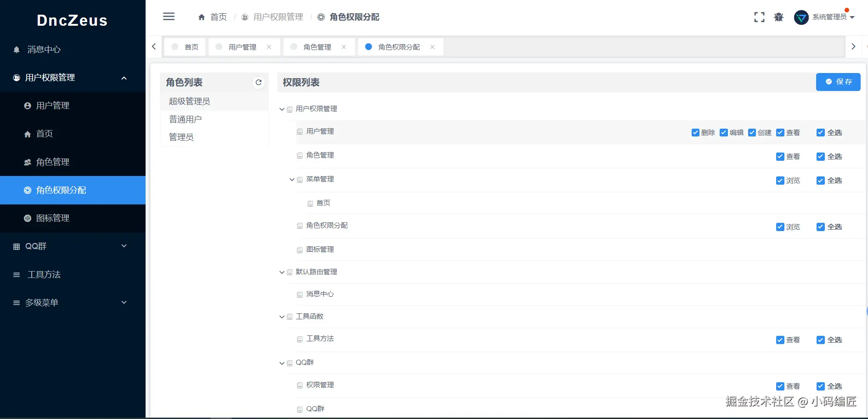868x419 pixels.
Task: Collapse the 工具函数 tree node
Action: (282, 317)
